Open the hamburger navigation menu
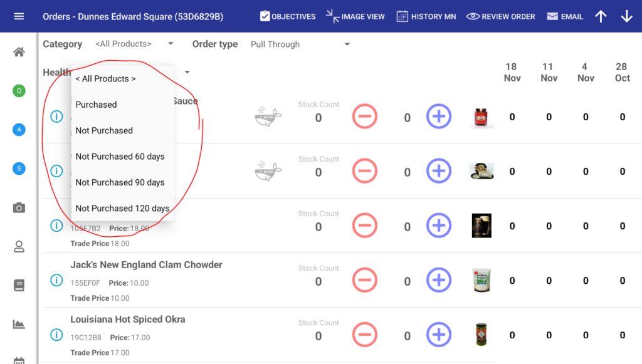The height and width of the screenshot is (364, 642). (x=19, y=16)
